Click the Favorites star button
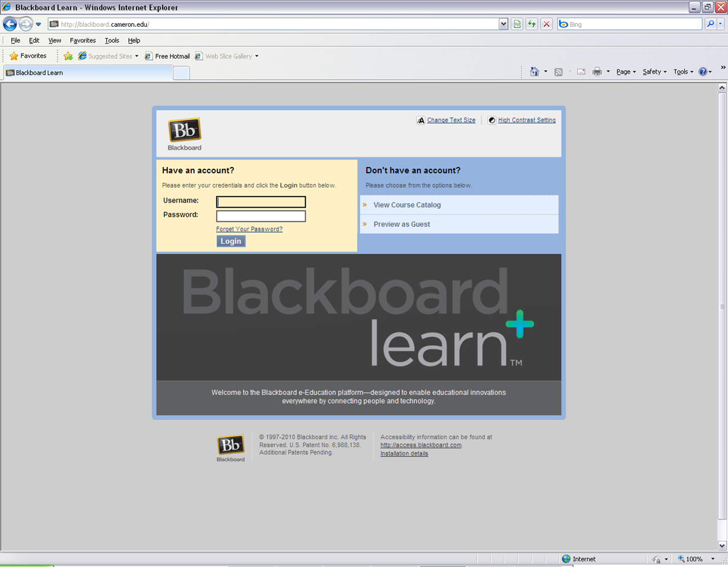728x567 pixels. [28, 56]
